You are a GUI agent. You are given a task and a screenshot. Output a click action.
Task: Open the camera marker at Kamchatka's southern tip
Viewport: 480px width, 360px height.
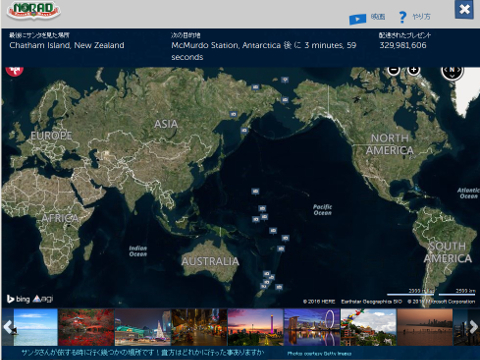tap(244, 130)
